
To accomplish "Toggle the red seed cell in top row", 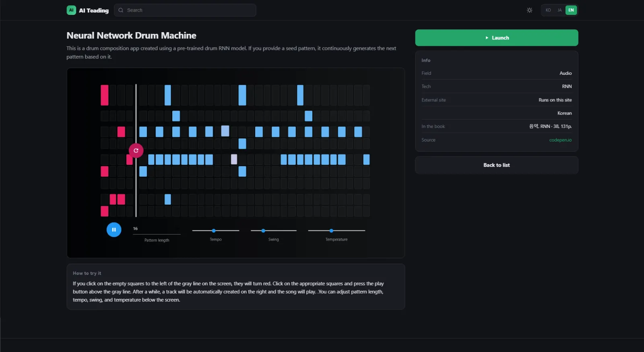I will point(105,95).
